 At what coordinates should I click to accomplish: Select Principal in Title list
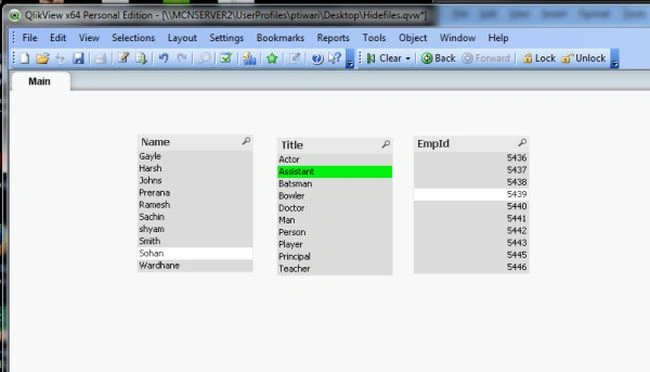(335, 256)
